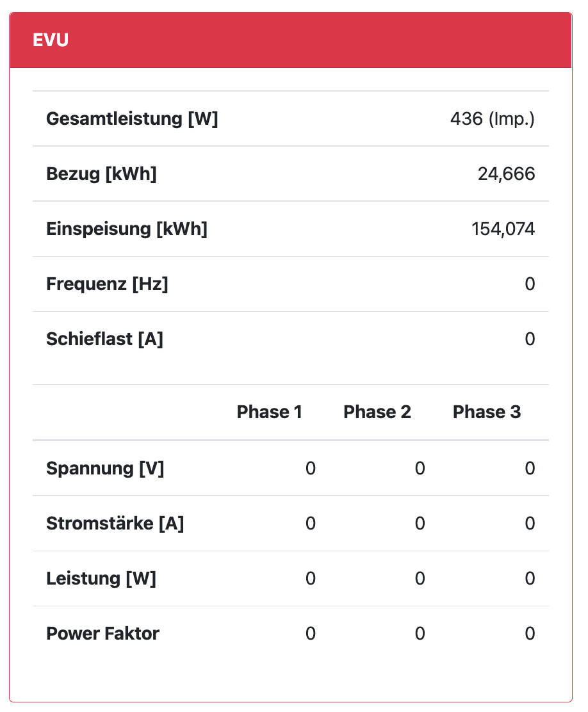
Task: Click the Phase 1 column header
Action: pos(269,412)
